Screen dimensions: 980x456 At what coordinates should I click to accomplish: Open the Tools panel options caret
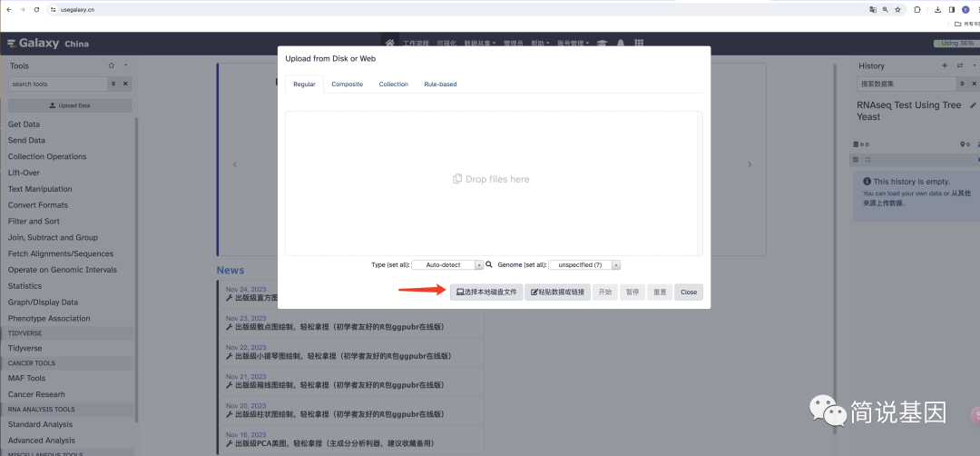(125, 65)
